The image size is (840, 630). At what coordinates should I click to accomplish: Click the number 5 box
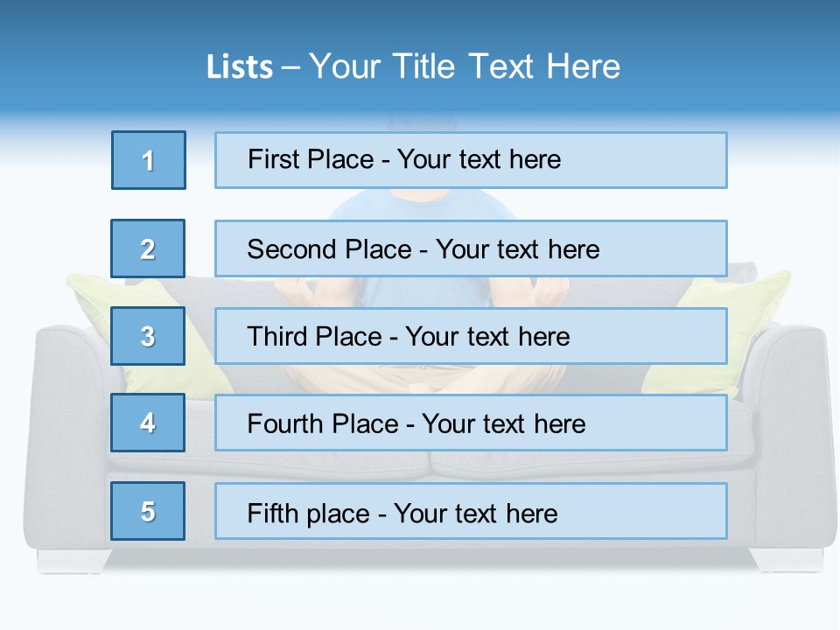click(149, 511)
